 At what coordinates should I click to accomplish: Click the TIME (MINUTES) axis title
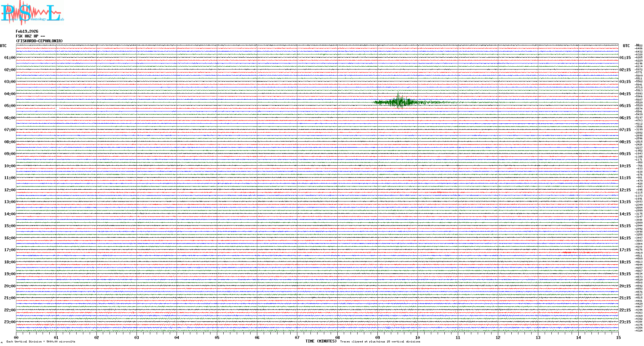pyautogui.click(x=321, y=341)
